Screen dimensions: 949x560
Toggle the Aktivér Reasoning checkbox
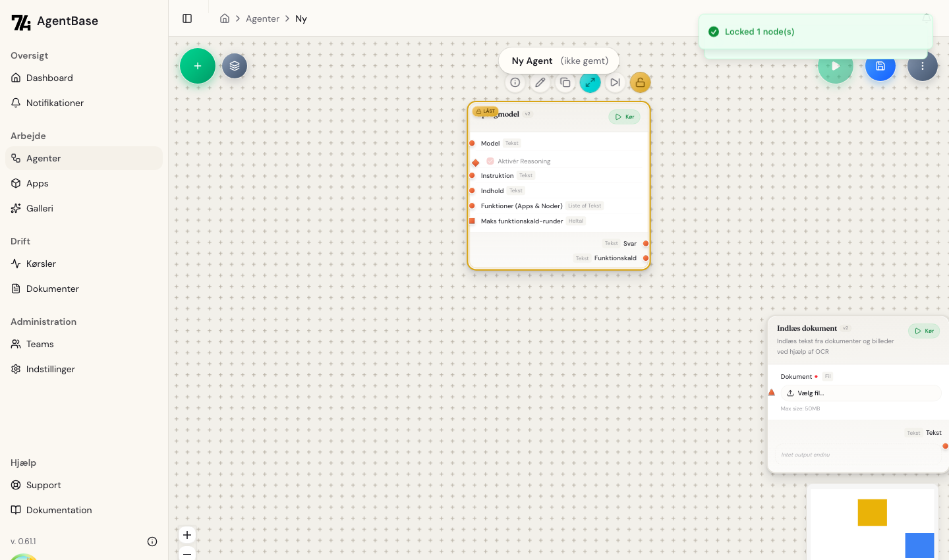490,161
